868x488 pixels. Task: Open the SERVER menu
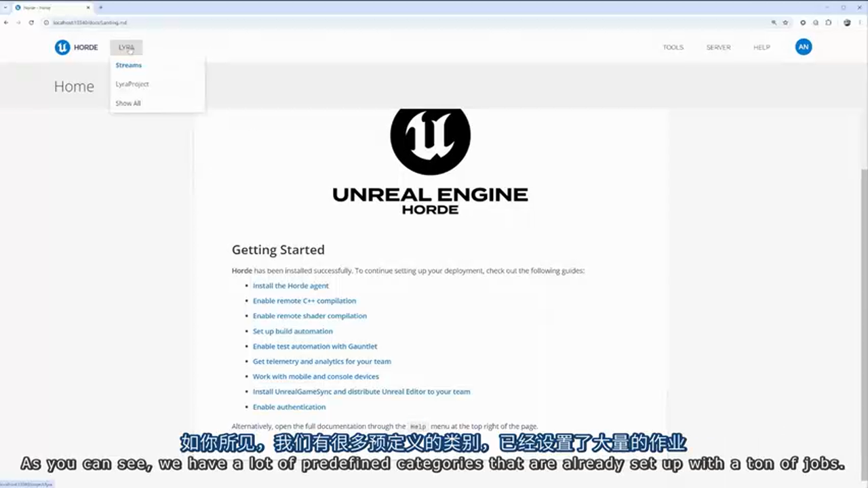[x=718, y=47]
